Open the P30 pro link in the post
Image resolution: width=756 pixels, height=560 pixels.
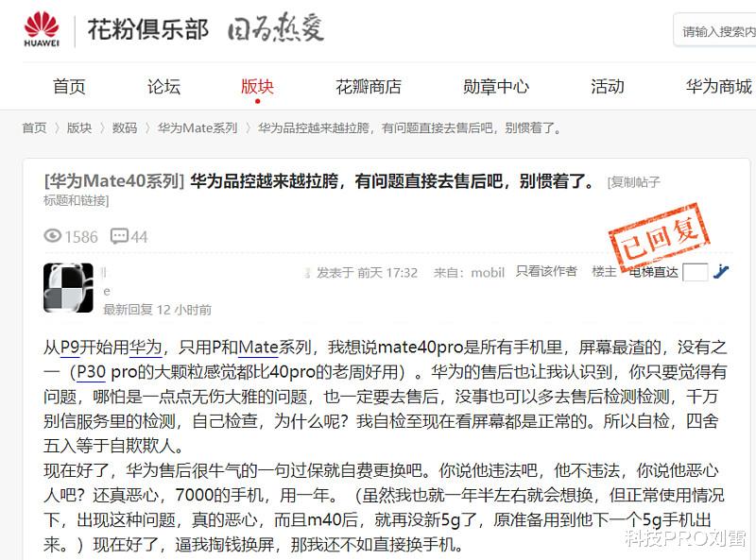pyautogui.click(x=94, y=373)
